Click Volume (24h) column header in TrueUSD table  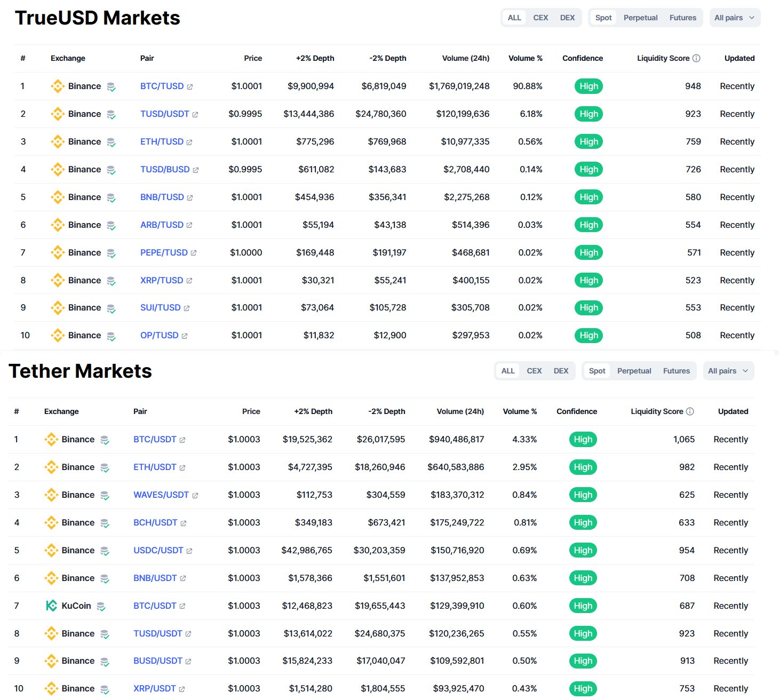466,58
